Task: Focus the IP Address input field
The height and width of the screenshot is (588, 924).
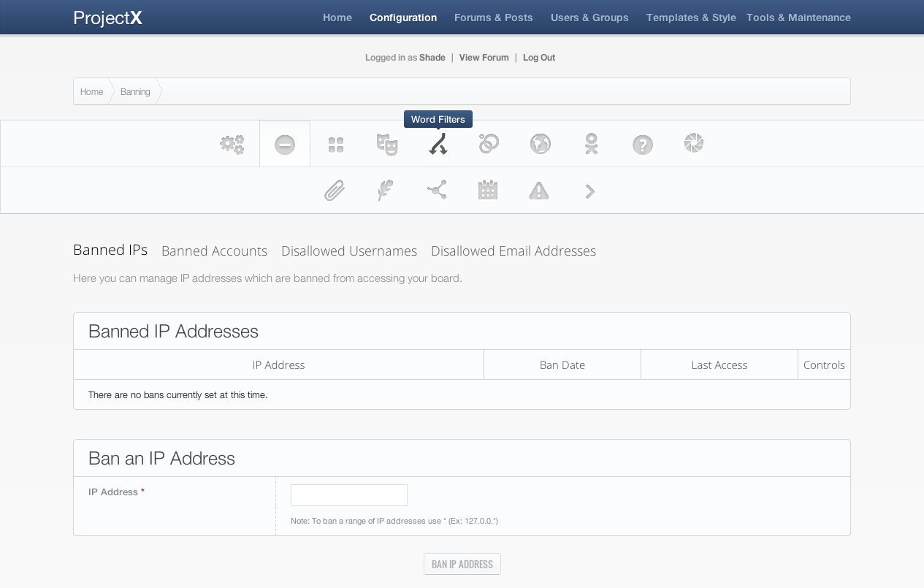Action: pos(349,495)
